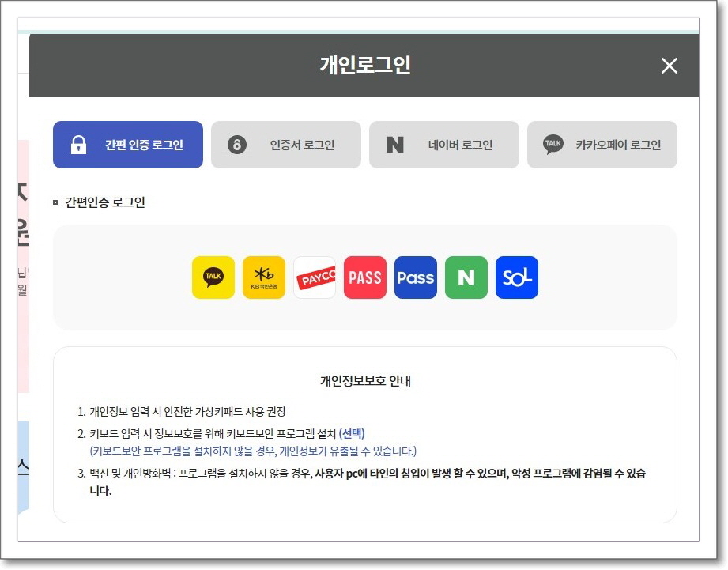Choose KakaoTalk simple authentication icon
Image resolution: width=728 pixels, height=570 pixels.
click(x=213, y=277)
